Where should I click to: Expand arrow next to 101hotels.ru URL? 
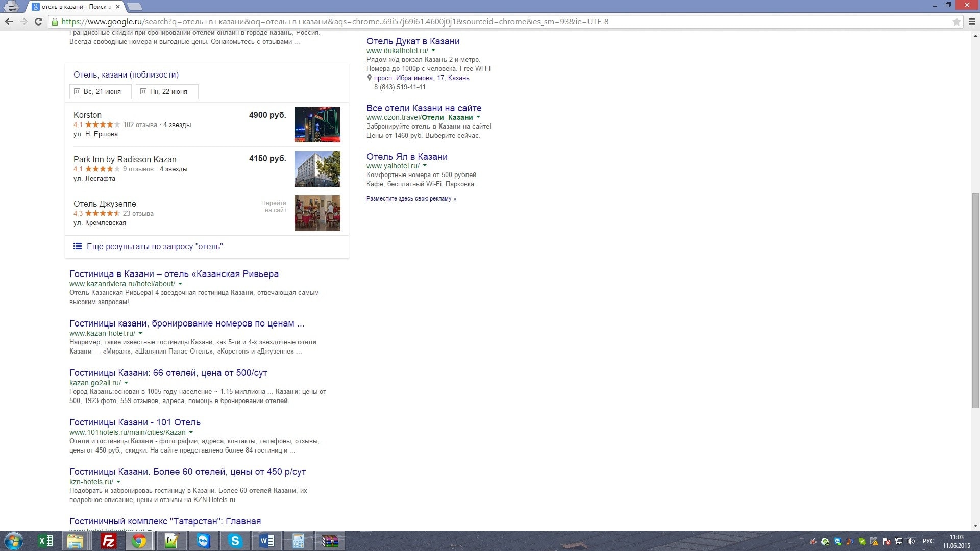[191, 433]
